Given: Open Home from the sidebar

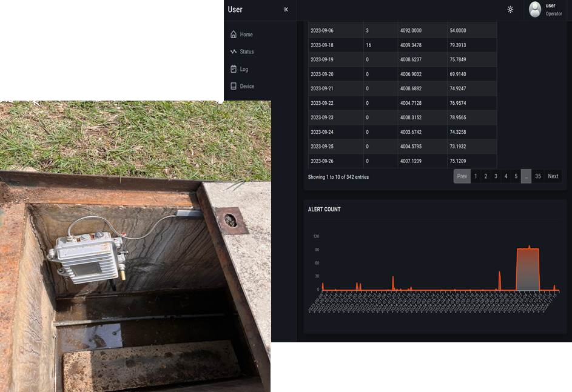Looking at the screenshot, I should (x=246, y=35).
